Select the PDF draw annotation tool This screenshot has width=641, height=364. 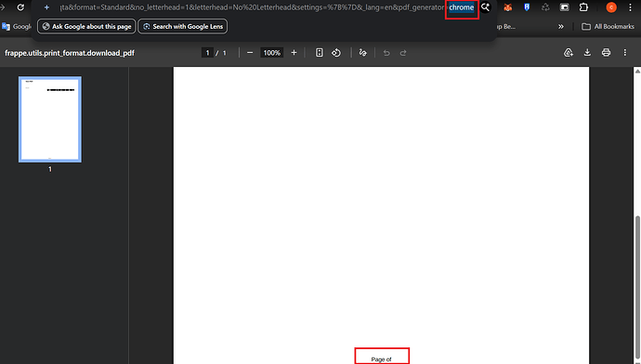pos(362,53)
